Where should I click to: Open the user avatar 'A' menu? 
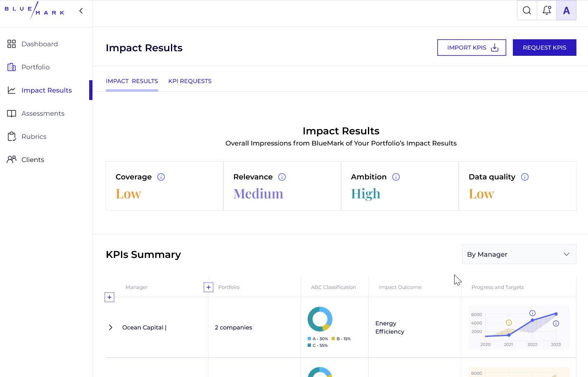567,10
